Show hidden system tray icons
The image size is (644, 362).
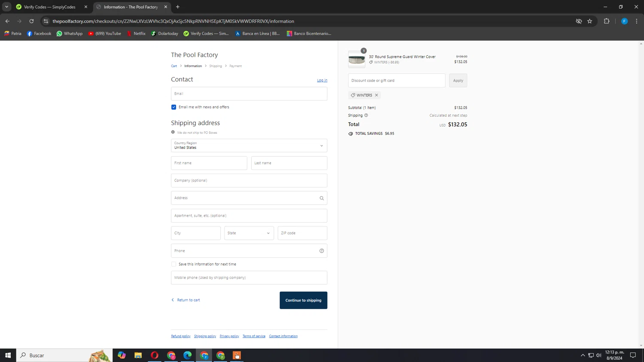(583, 355)
